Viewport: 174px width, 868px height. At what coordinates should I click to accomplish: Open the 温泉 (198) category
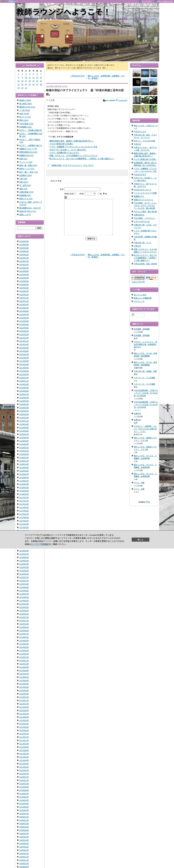coord(23,189)
